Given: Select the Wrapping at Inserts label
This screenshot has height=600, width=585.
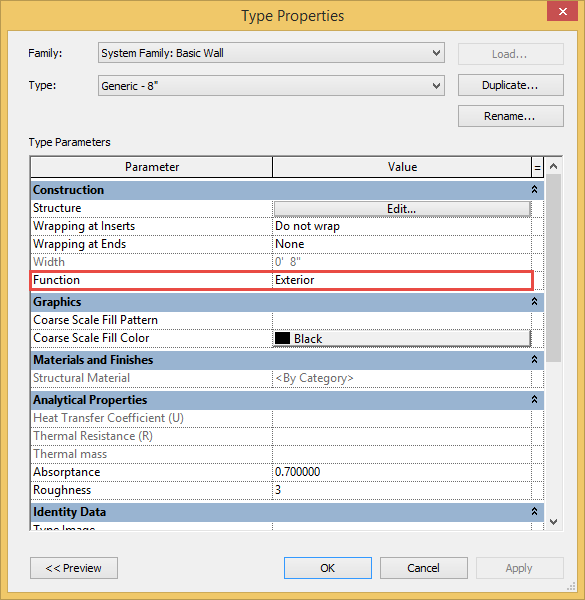Looking at the screenshot, I should click(x=84, y=226).
